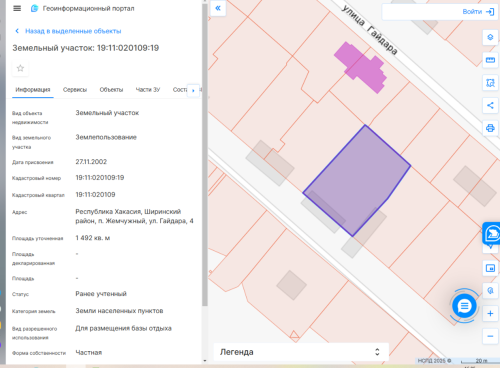Viewport: 500px width, 368px height.
Task: Open the blue map assistant widget
Action: pyautogui.click(x=492, y=233)
